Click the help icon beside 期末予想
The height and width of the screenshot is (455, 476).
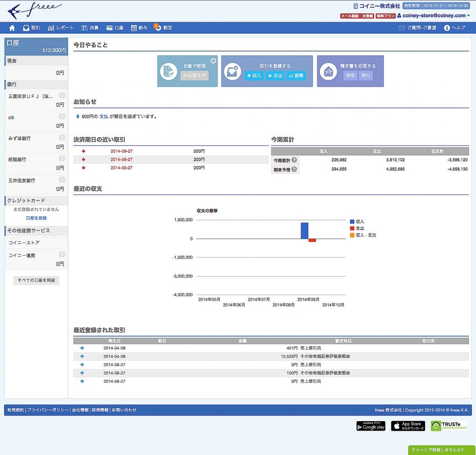(x=294, y=170)
